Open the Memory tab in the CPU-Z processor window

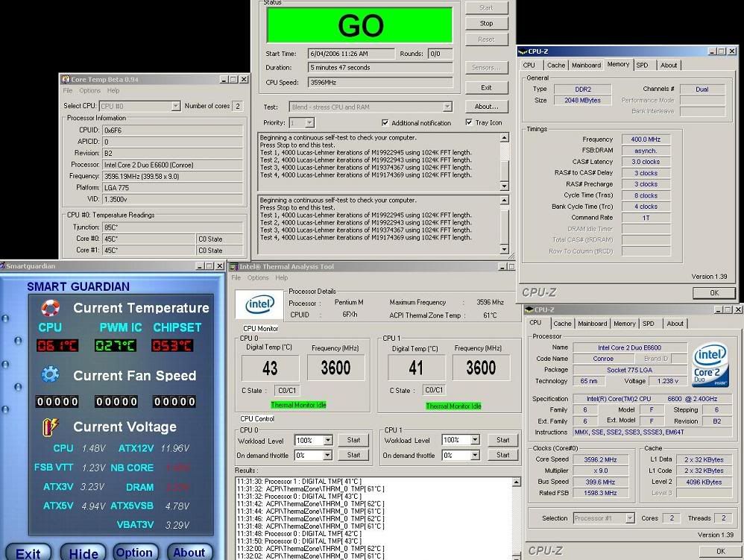pyautogui.click(x=625, y=324)
